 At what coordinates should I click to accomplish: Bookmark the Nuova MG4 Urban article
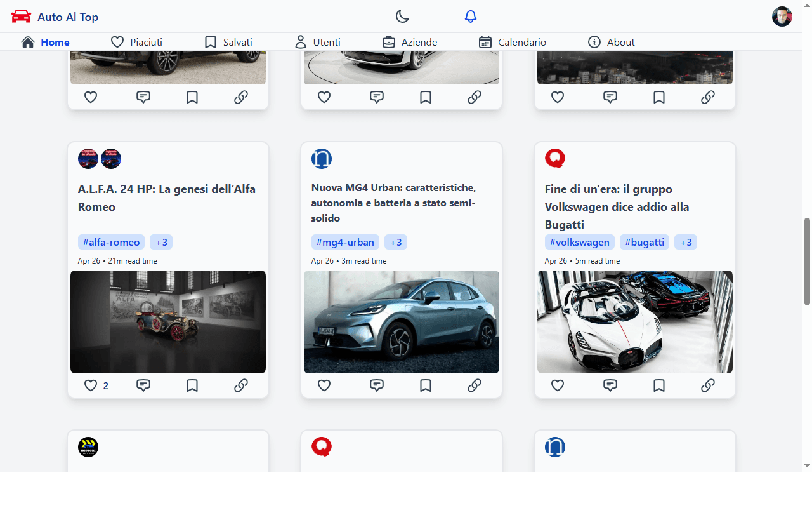point(426,385)
